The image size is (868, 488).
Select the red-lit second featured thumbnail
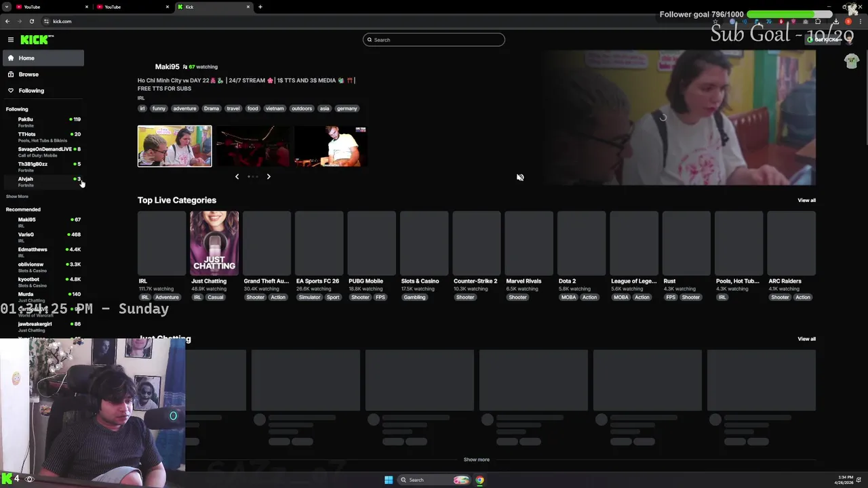coord(253,146)
